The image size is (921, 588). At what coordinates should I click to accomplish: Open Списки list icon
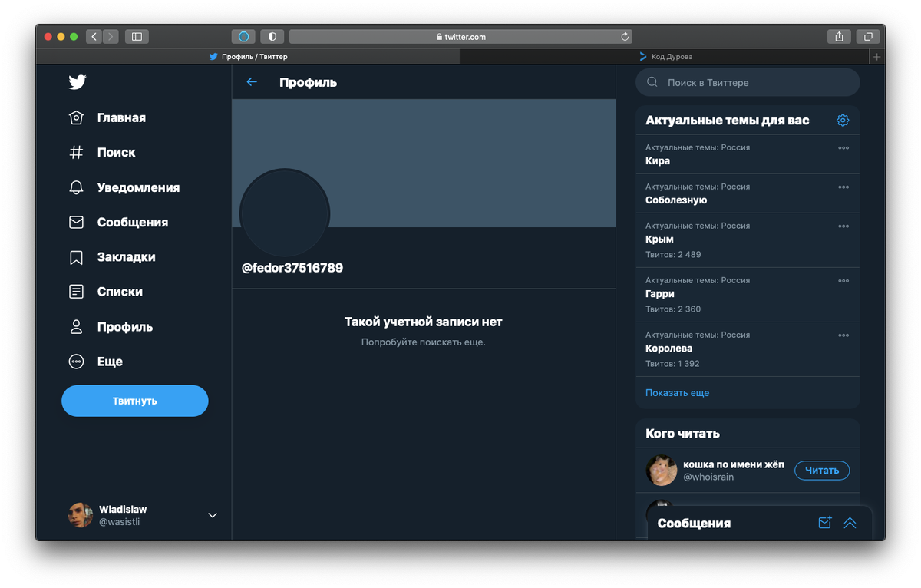click(x=76, y=292)
